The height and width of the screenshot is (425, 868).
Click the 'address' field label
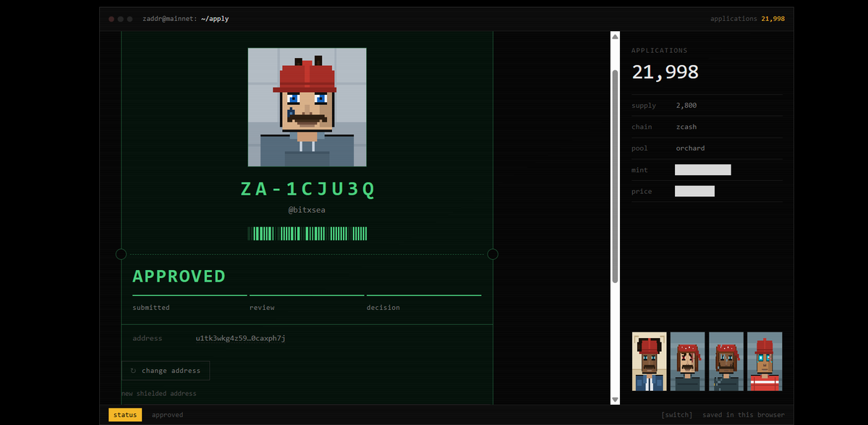[x=148, y=338]
